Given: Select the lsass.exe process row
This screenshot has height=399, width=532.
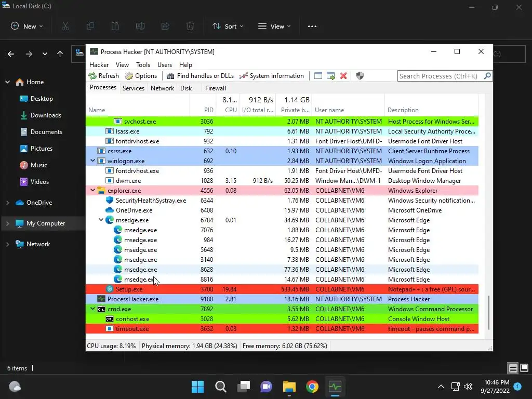Looking at the screenshot, I should click(x=282, y=131).
